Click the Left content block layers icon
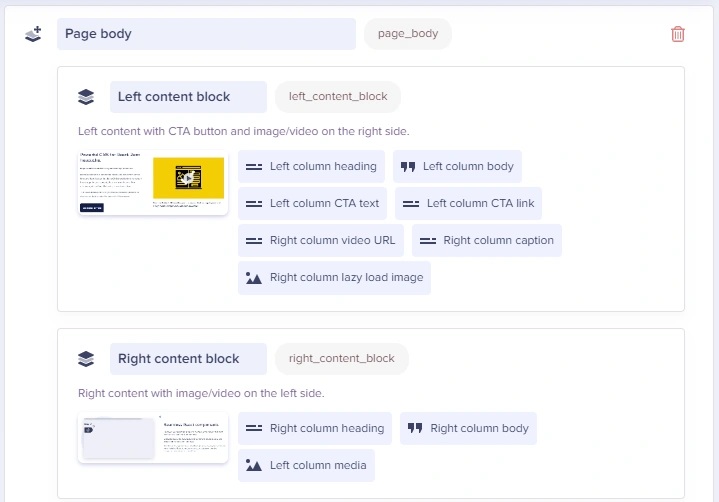 click(x=86, y=97)
